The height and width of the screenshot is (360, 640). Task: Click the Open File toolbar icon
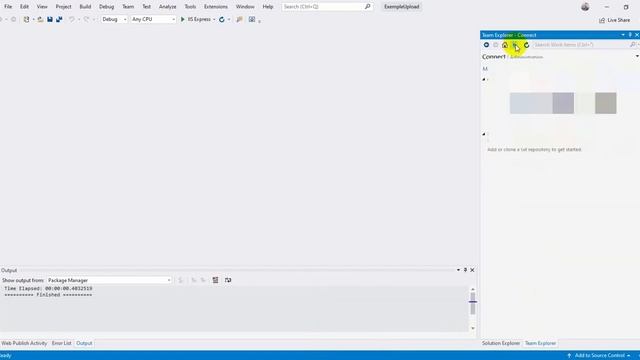click(40, 19)
